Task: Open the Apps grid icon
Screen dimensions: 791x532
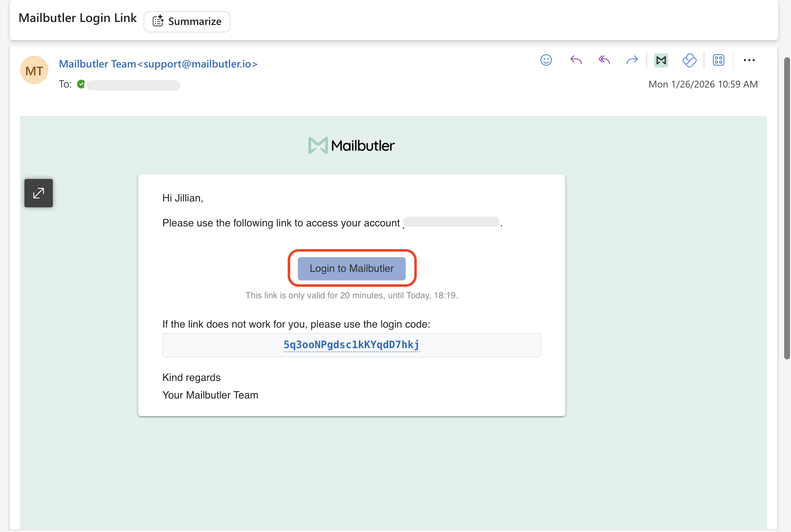Action: click(718, 60)
